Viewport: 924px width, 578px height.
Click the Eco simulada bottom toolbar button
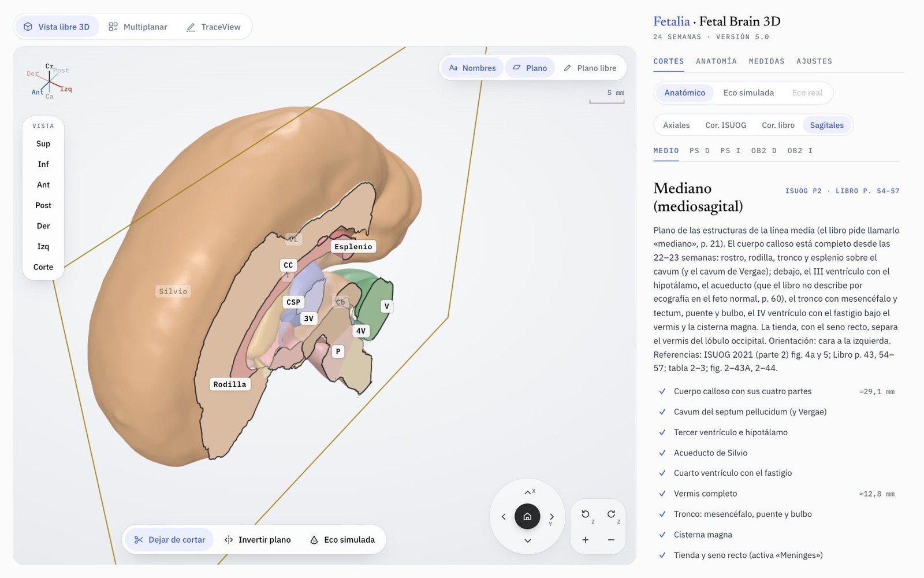342,540
